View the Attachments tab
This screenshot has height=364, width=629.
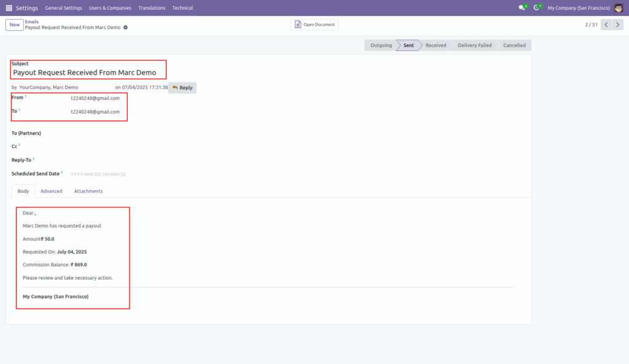[88, 191]
